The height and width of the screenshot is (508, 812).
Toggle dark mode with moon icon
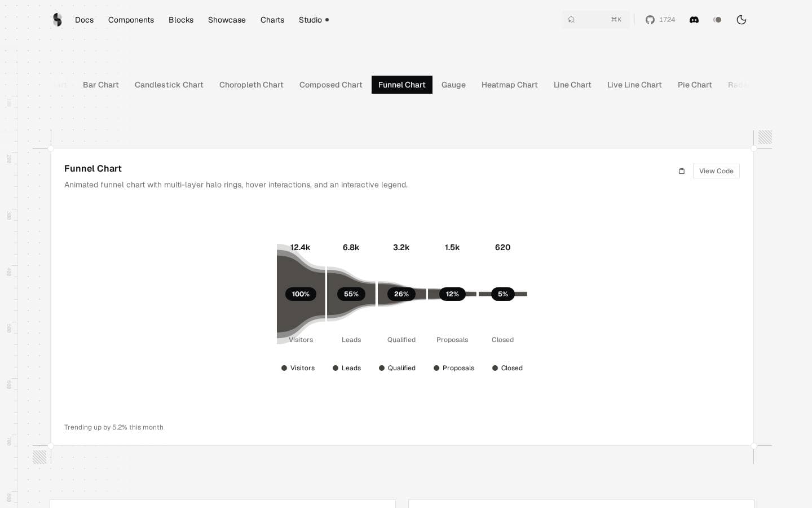point(742,20)
